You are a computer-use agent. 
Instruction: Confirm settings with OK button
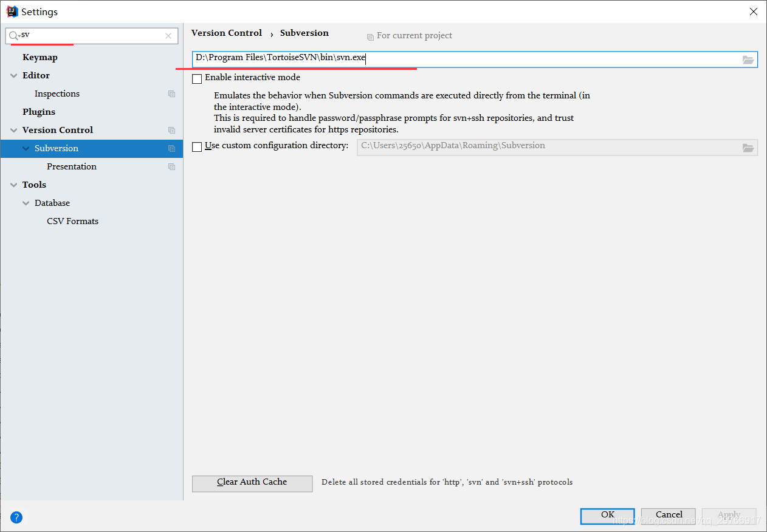pos(608,516)
